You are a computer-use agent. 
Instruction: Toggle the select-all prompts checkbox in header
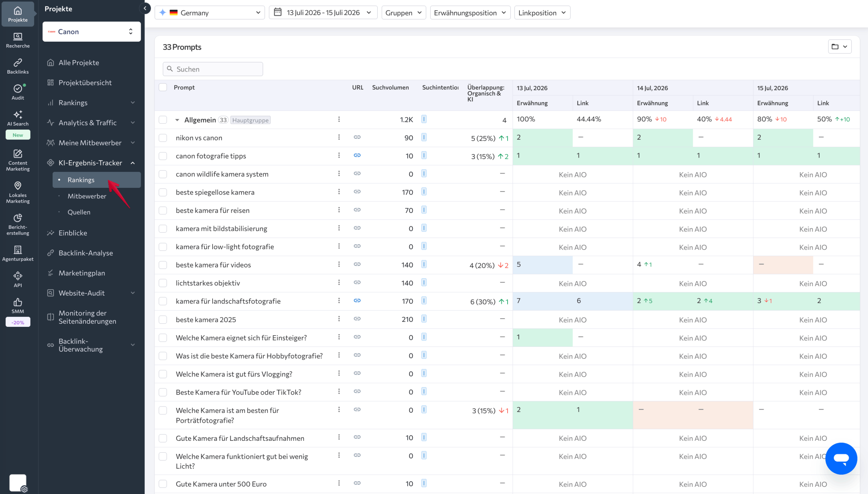click(163, 87)
